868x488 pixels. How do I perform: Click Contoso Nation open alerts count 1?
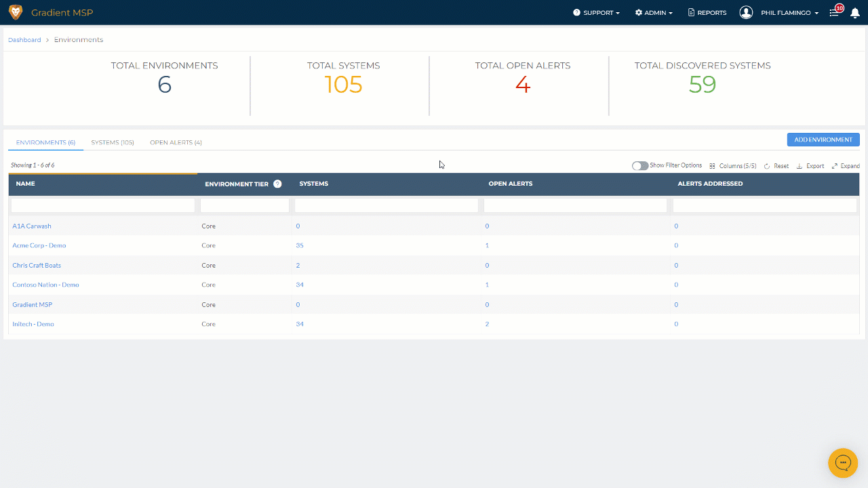[487, 285]
